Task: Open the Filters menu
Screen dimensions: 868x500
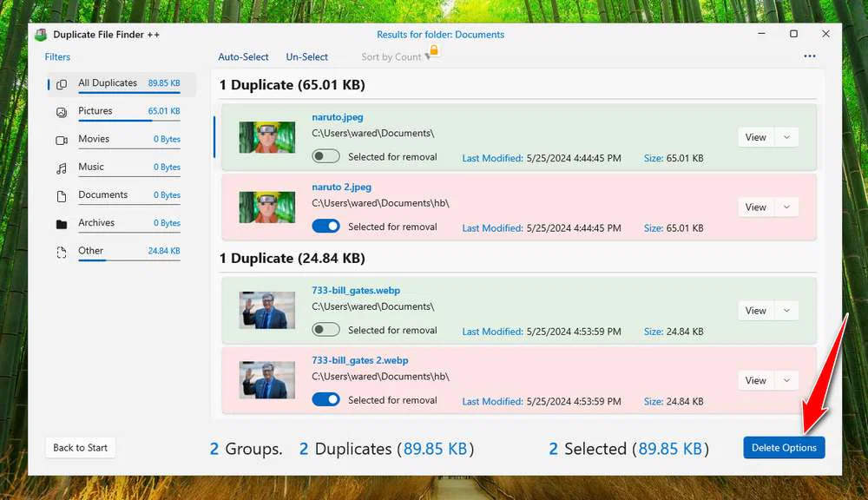Action: tap(57, 56)
